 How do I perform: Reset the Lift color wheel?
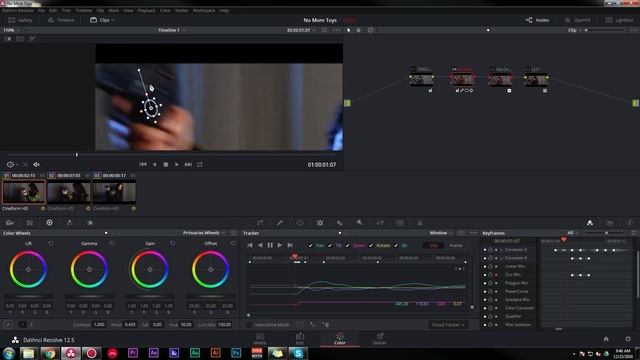coord(51,243)
